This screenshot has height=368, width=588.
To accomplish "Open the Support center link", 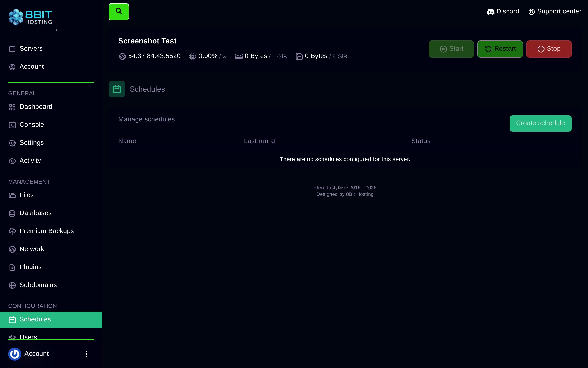I will point(555,12).
